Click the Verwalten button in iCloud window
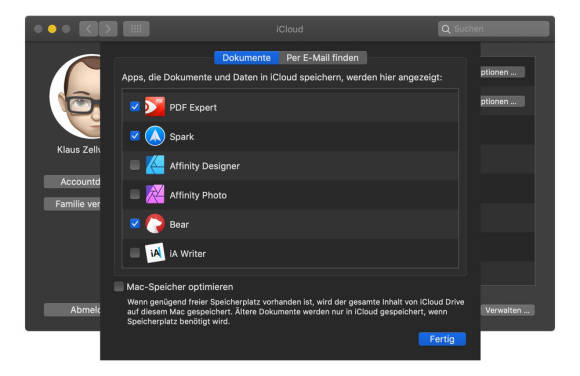The image size is (580, 376). point(508,310)
